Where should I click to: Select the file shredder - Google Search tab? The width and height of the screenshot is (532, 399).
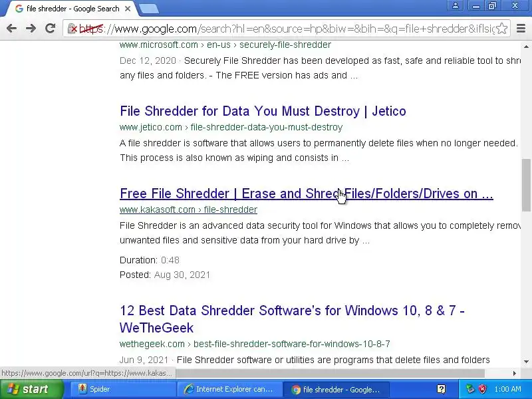tap(72, 9)
